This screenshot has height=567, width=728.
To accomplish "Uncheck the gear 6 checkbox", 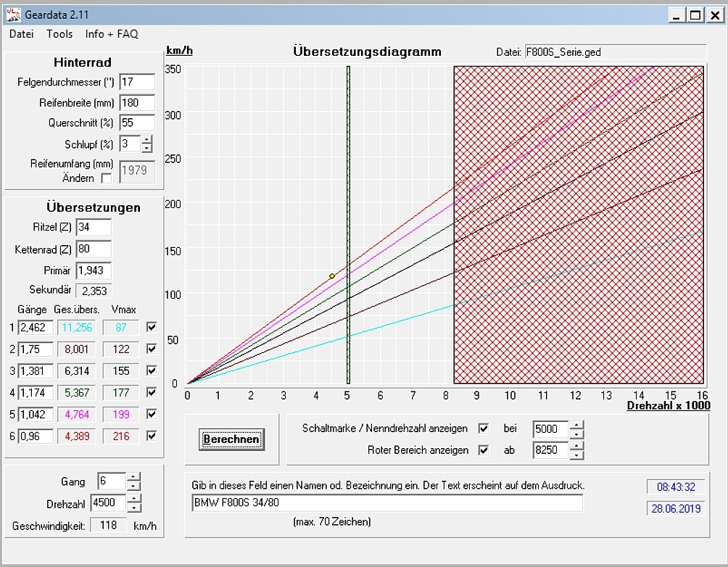I will tap(152, 436).
